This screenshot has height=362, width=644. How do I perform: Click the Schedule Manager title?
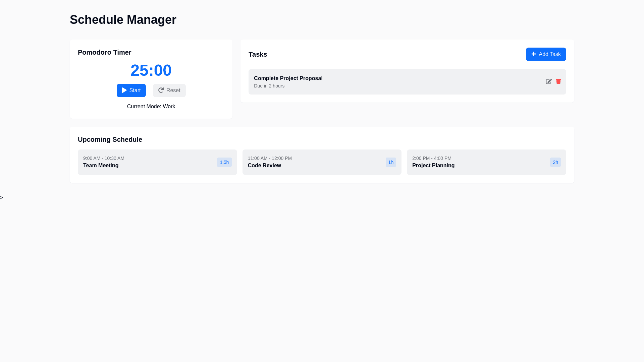123,20
